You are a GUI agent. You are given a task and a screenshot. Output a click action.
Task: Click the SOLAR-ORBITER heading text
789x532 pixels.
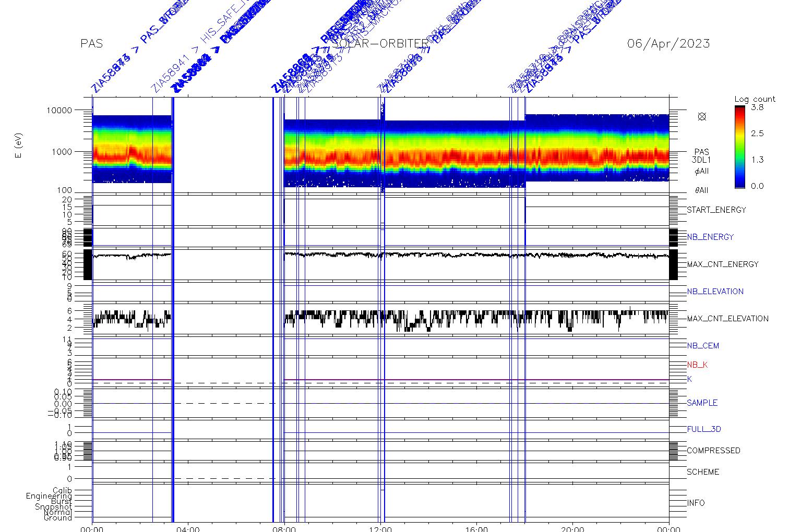[380, 44]
